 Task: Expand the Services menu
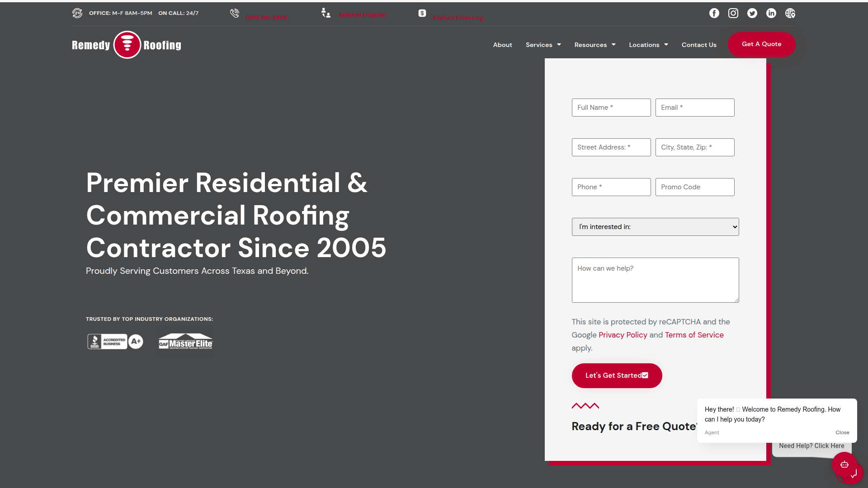(x=543, y=45)
